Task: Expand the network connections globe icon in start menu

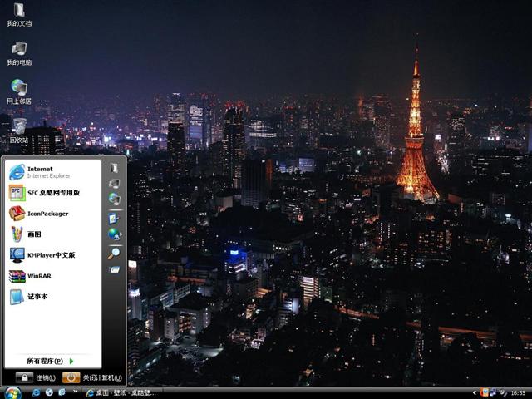Action: tap(115, 234)
